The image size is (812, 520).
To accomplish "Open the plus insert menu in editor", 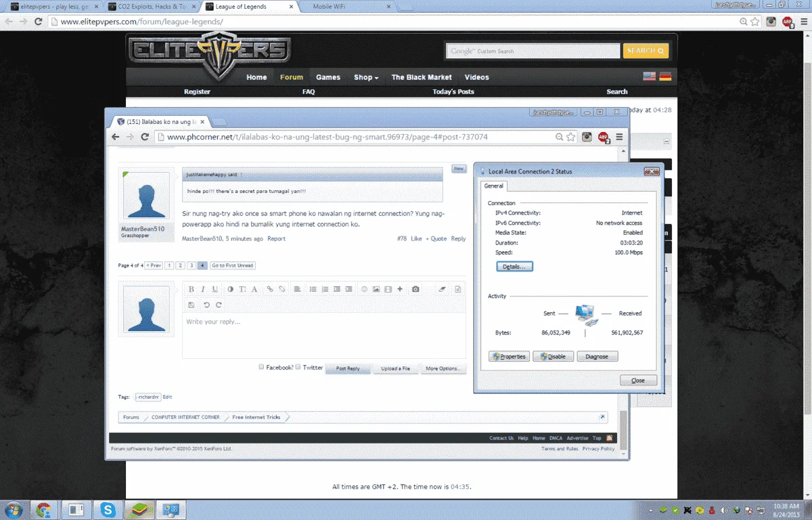I will pos(400,289).
